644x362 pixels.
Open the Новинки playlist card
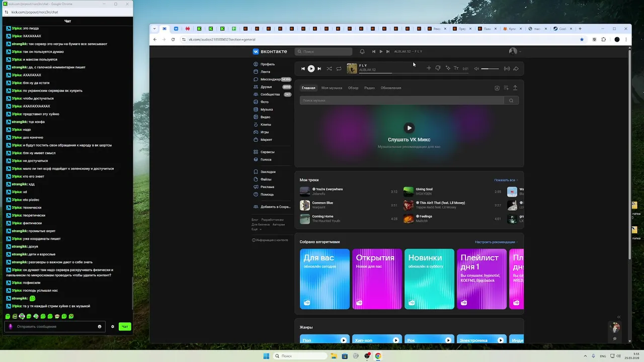pyautogui.click(x=429, y=279)
